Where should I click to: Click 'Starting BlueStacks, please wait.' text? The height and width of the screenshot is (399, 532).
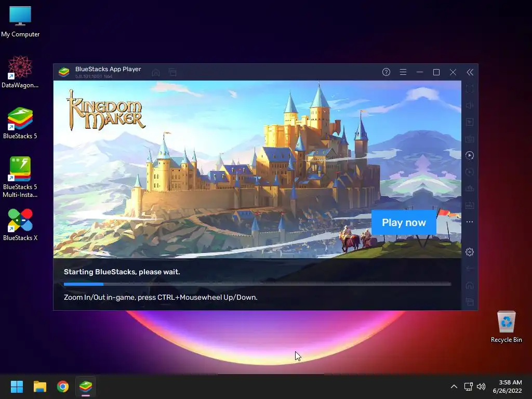[x=122, y=272]
